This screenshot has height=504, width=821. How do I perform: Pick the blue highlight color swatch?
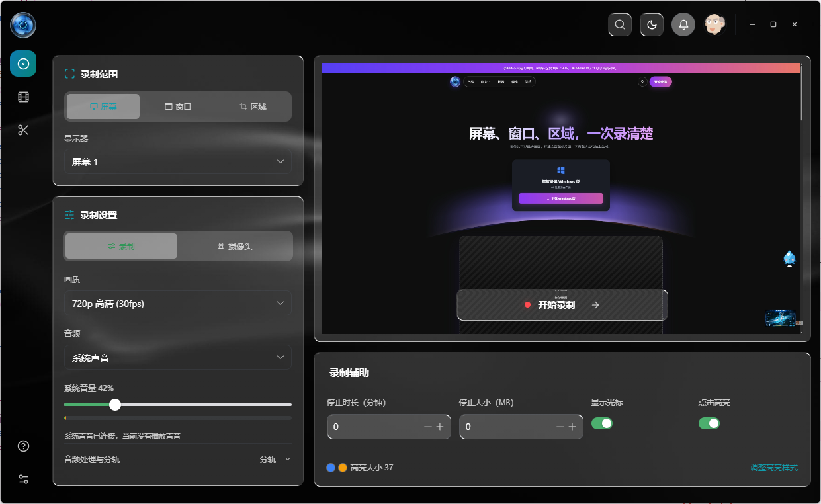[x=331, y=468]
